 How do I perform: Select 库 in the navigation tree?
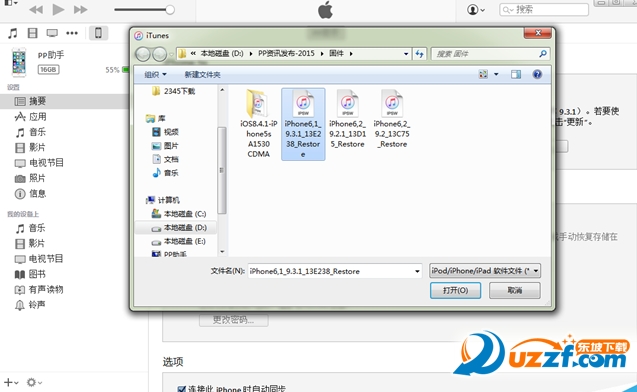pyautogui.click(x=156, y=118)
